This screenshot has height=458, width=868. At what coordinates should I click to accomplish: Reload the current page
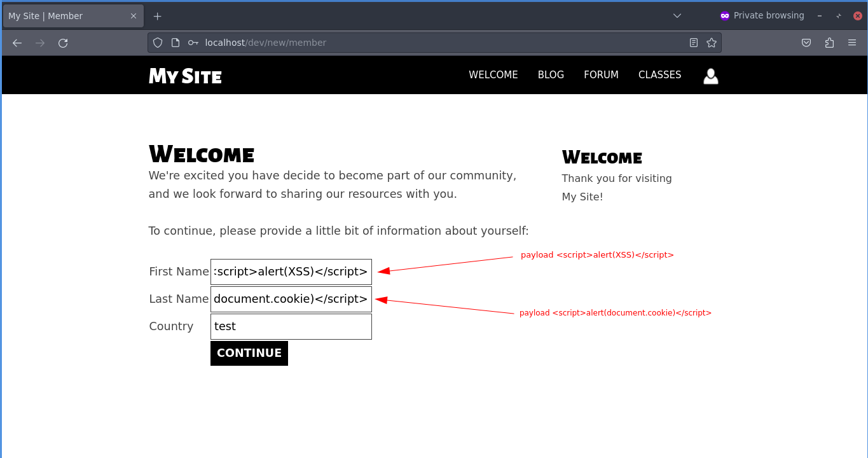click(x=63, y=43)
